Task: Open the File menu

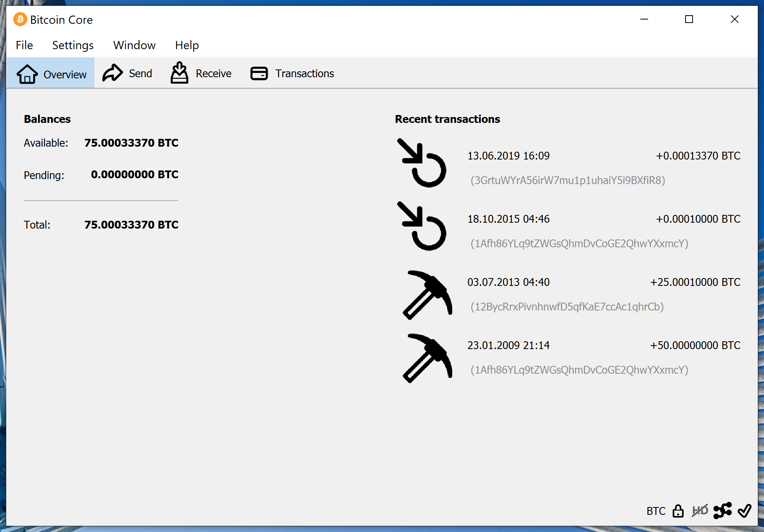Action: click(x=24, y=45)
